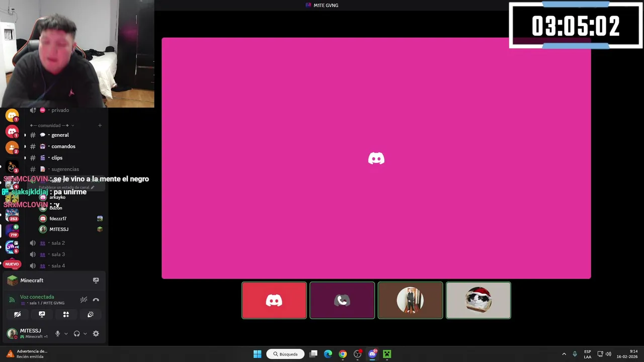Open the comandos text channel
644x362 pixels.
64,146
